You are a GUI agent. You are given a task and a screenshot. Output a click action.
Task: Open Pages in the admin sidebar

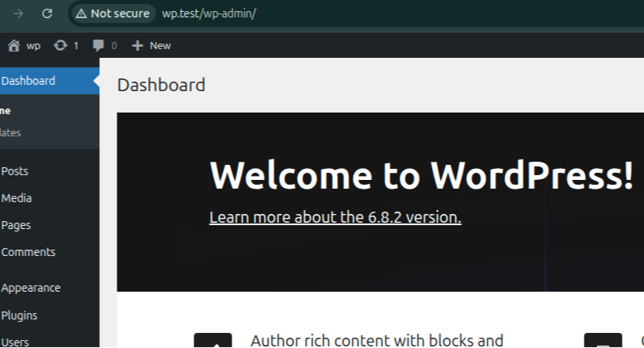tap(16, 225)
